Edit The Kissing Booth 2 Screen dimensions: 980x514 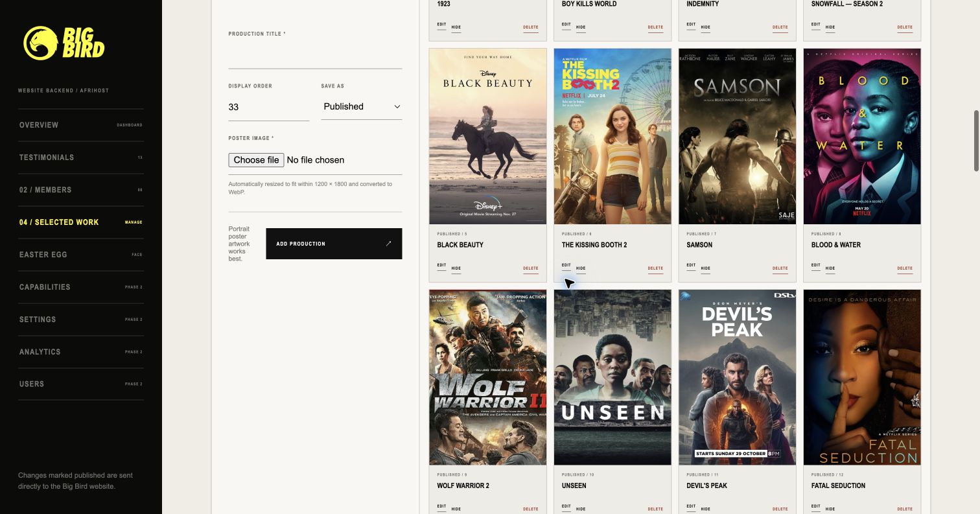click(566, 265)
